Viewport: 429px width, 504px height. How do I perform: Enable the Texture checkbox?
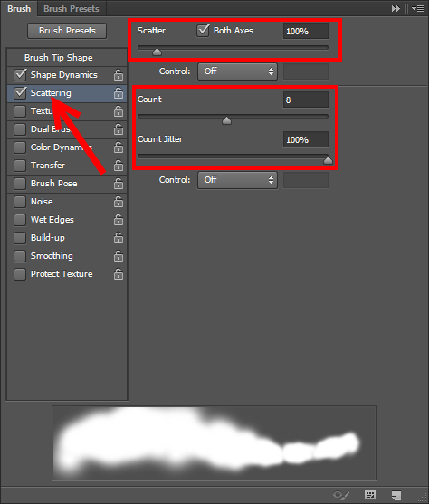click(x=20, y=111)
